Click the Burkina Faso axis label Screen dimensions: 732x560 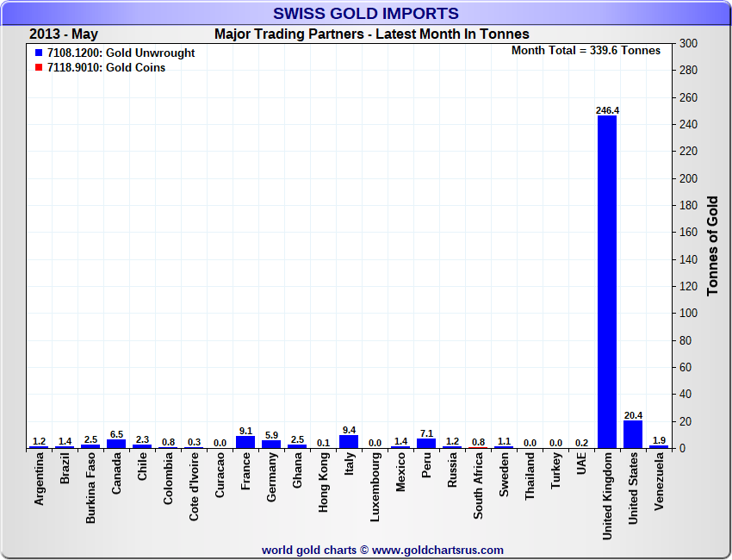click(90, 490)
